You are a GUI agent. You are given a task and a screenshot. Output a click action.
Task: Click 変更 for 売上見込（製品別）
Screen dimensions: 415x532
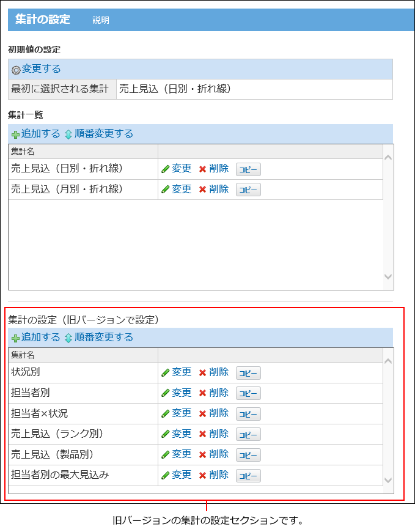click(x=182, y=454)
